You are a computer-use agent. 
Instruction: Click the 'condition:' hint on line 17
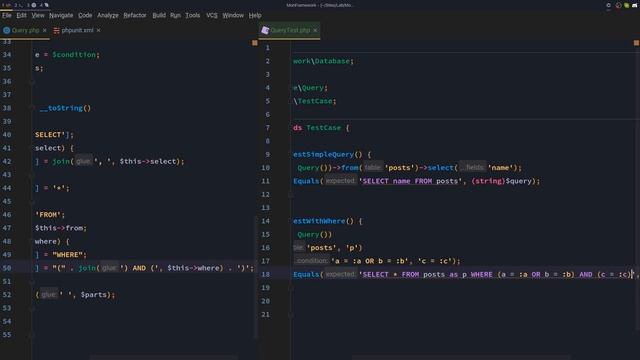click(311, 261)
